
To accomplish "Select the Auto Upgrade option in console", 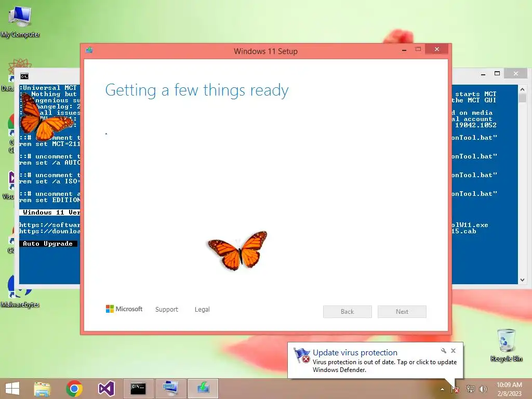I will click(48, 244).
